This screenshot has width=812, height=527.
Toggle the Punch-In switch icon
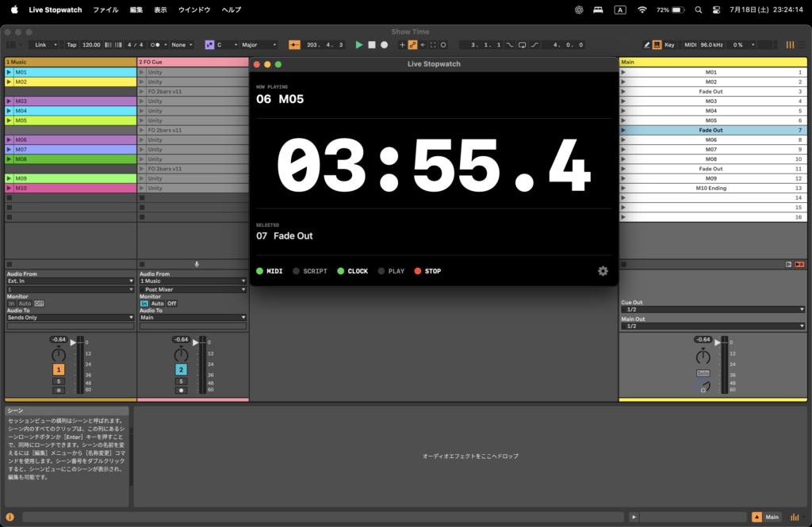click(x=510, y=45)
